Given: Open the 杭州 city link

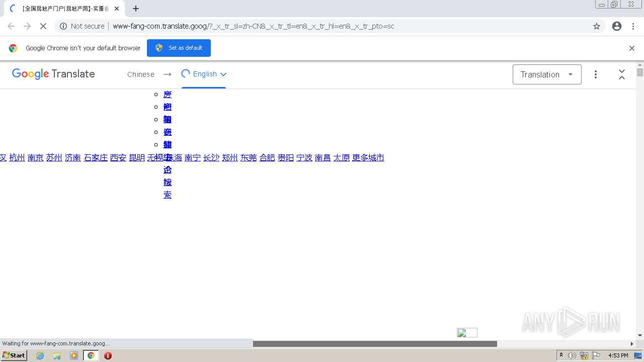Looking at the screenshot, I should click(17, 158).
